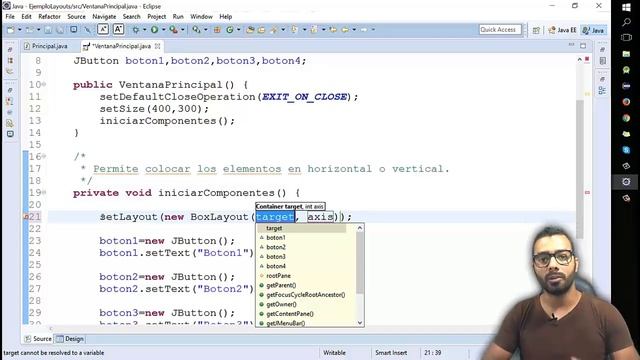Click the New Java Package icon

coord(217,30)
